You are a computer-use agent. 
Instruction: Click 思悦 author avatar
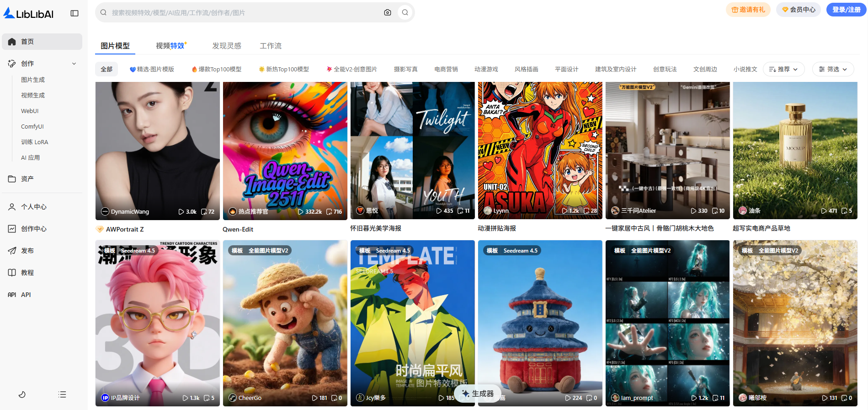point(360,210)
